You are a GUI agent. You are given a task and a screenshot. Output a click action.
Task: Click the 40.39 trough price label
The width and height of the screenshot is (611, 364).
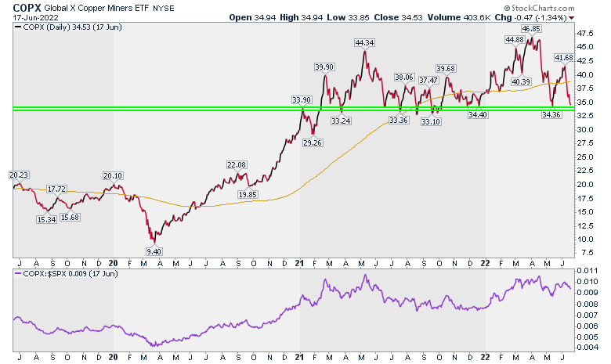tap(521, 81)
